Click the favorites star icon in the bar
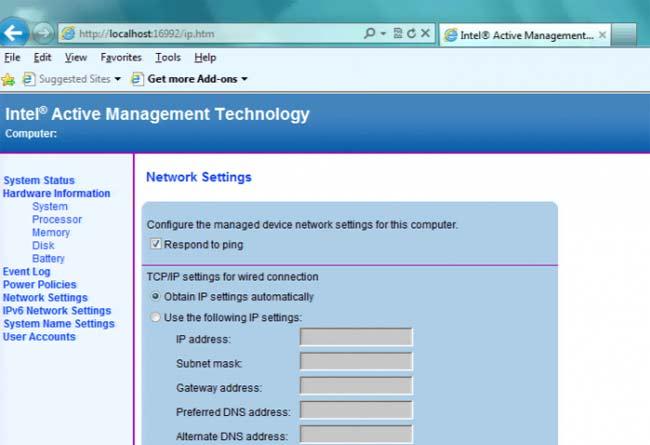Viewport: 650px width, 445px height. tap(8, 79)
